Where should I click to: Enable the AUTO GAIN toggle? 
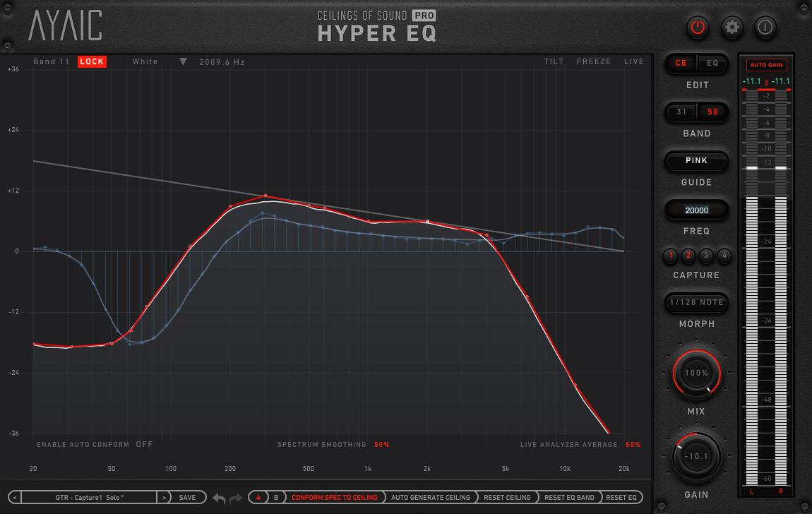coord(766,65)
